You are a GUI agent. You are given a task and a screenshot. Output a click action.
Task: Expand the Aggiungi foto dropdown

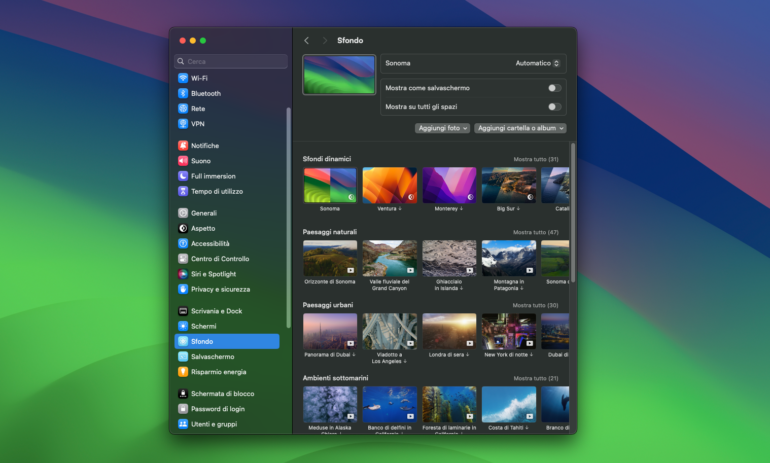442,128
